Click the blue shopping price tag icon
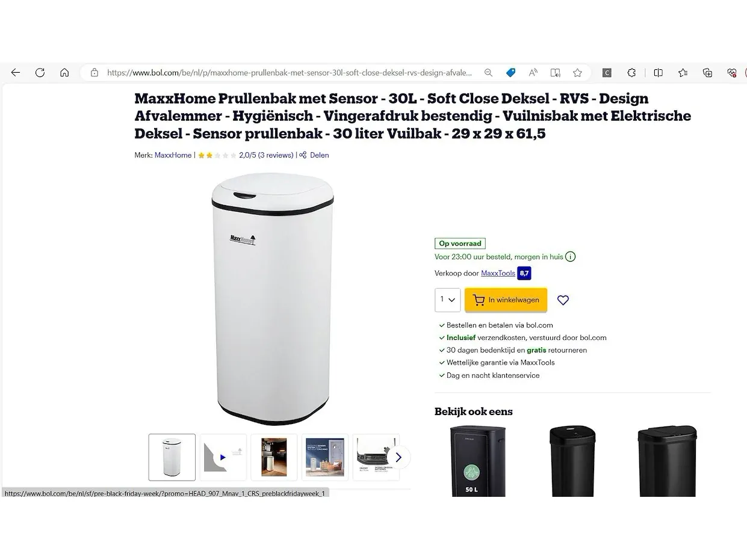The height and width of the screenshot is (560, 747). pos(510,73)
